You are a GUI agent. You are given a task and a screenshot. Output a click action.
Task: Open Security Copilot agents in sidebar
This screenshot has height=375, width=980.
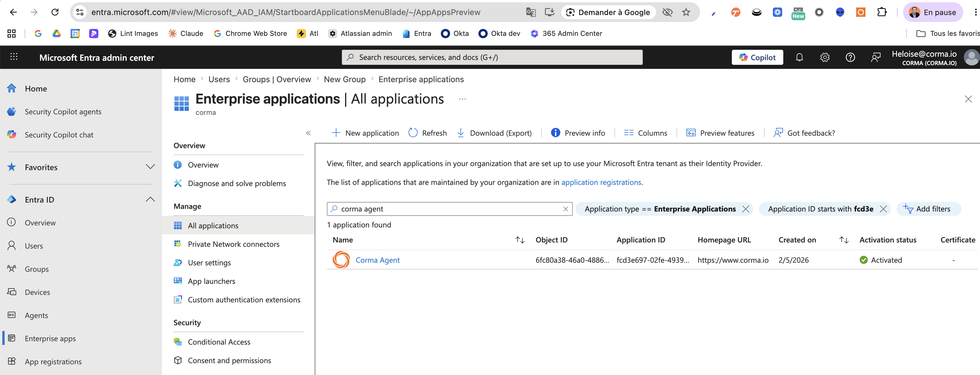click(63, 112)
